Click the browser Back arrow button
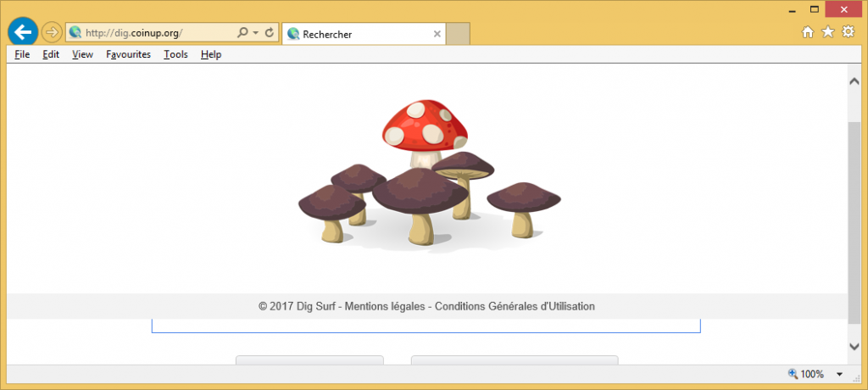Viewport: 868px width, 390px height. click(21, 32)
